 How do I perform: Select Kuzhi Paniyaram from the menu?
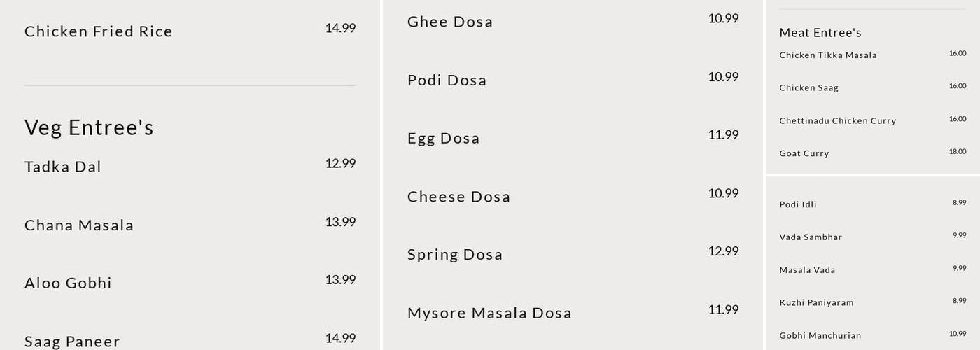click(816, 303)
